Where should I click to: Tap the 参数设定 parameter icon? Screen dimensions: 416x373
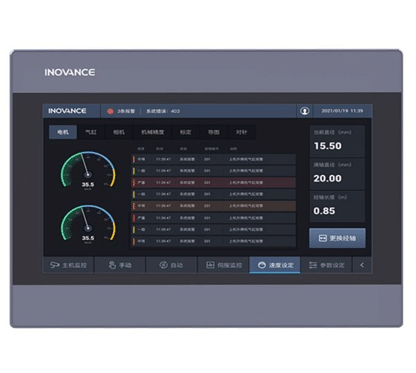click(x=313, y=265)
